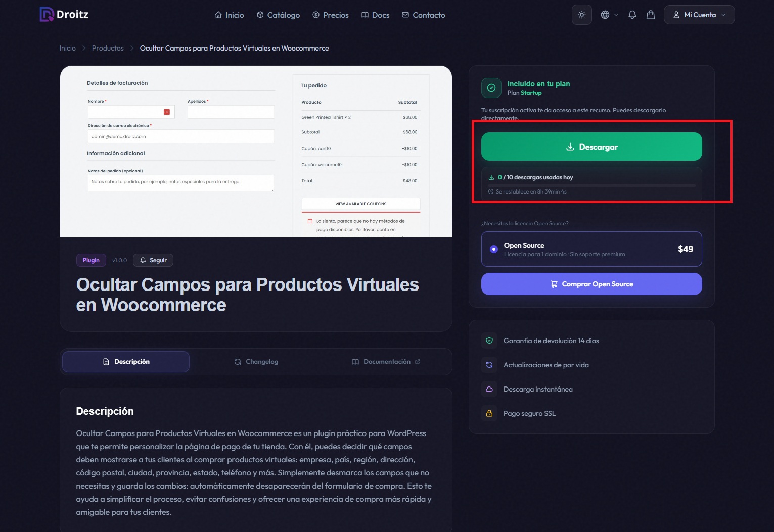Open the shopping bag cart icon
The height and width of the screenshot is (532, 774).
(x=651, y=15)
